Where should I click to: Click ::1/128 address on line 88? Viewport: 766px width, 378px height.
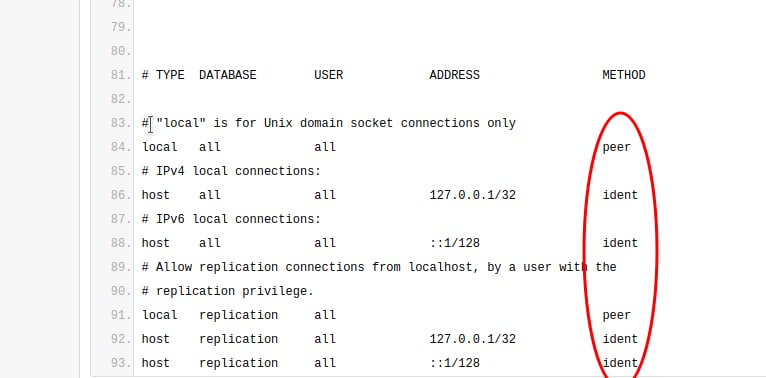454,243
